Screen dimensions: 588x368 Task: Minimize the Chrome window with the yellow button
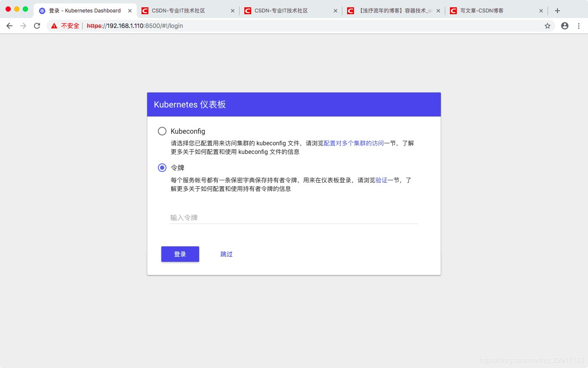[x=17, y=9]
